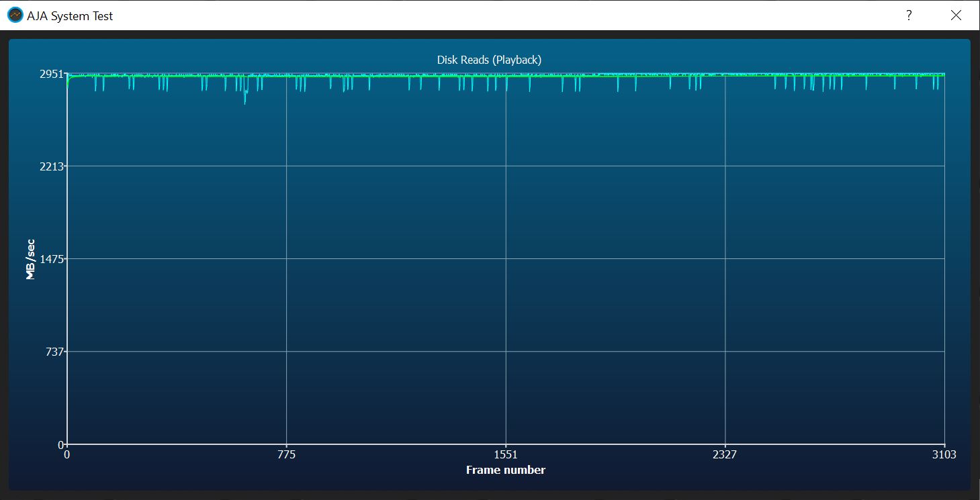The height and width of the screenshot is (500, 980).
Task: Select the 2327 frame number label
Action: (x=725, y=454)
